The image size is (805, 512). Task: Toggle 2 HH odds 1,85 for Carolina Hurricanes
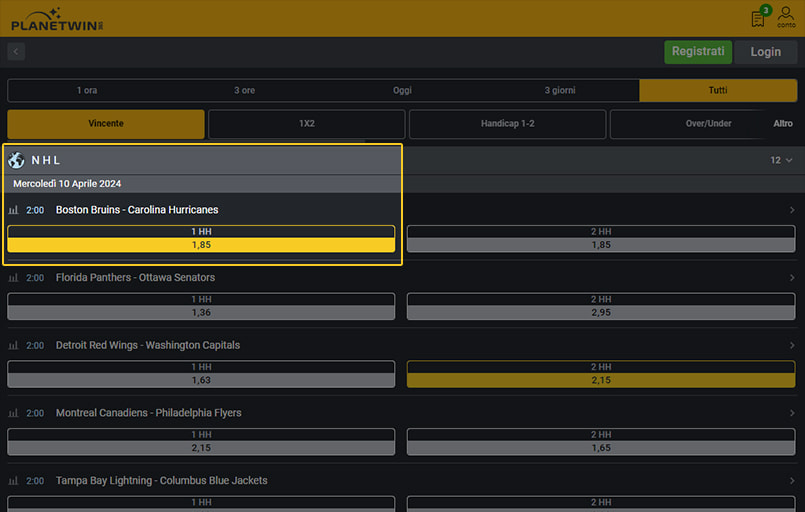pos(601,239)
